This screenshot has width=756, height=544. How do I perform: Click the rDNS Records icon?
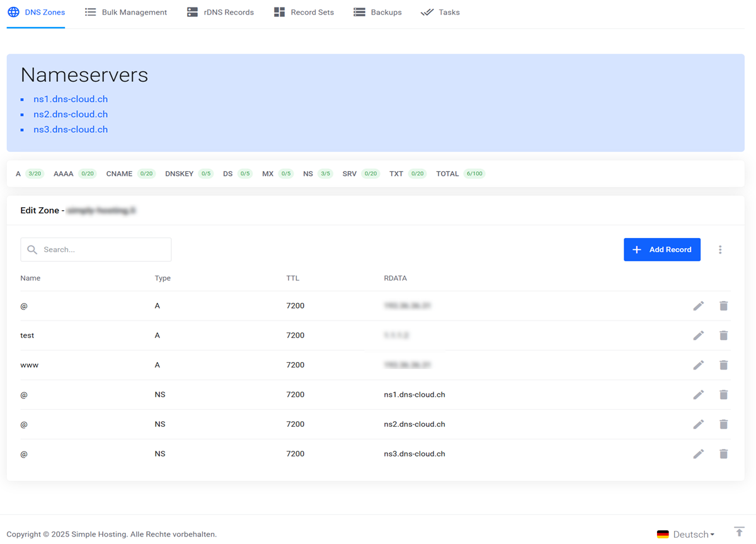click(x=192, y=11)
